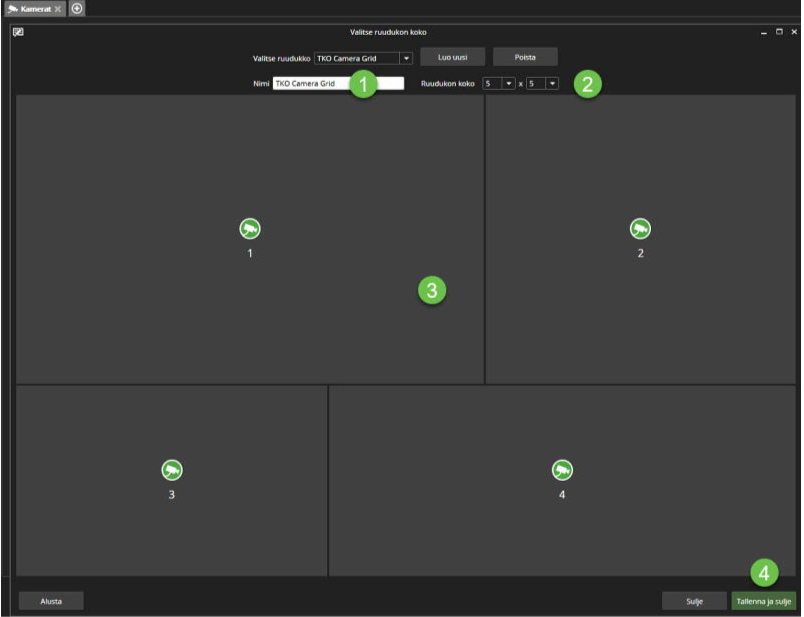Click the camera icon on the Kamerat tab

coord(13,8)
